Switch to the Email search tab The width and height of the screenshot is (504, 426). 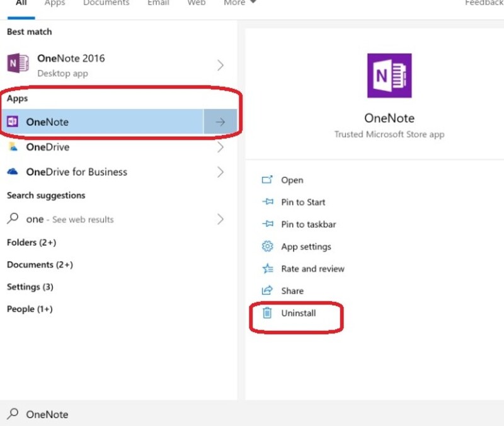coord(158,3)
